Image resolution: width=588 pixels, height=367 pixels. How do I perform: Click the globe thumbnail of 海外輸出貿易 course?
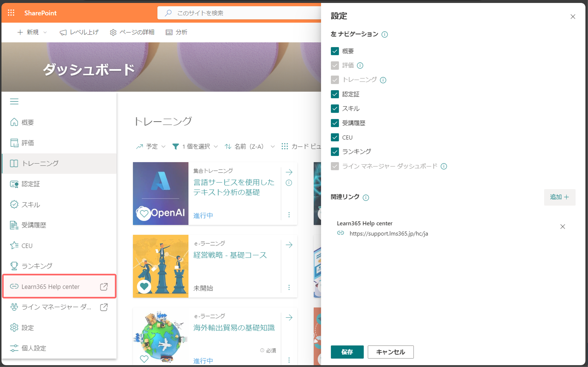[x=160, y=337]
